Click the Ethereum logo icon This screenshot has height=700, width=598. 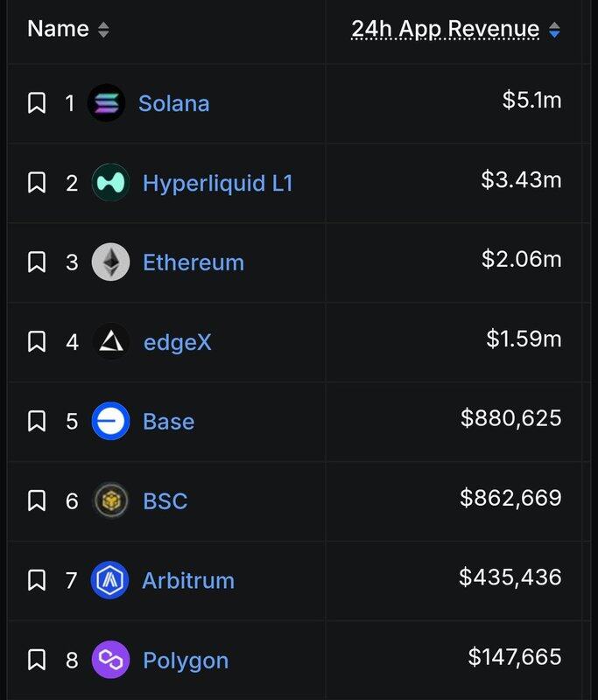click(110, 262)
